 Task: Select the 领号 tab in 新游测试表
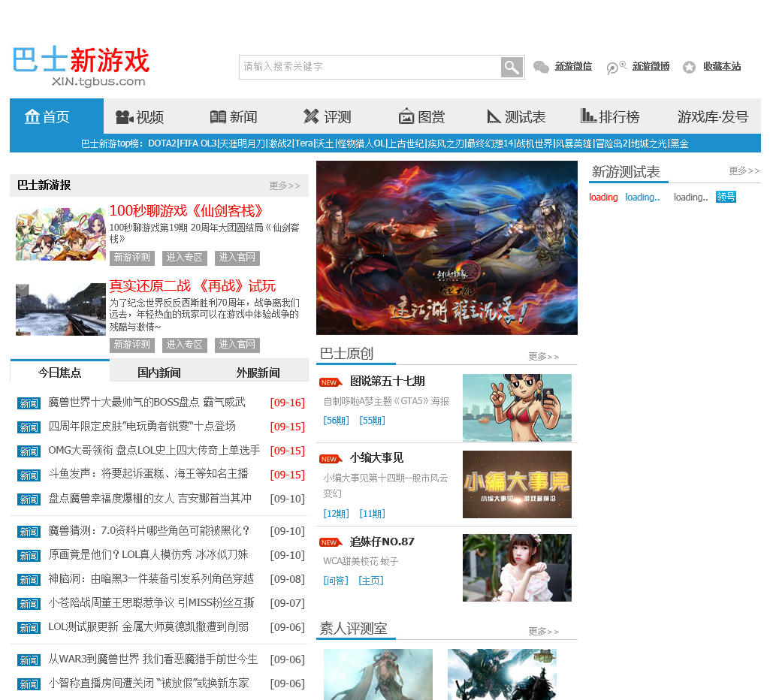click(726, 197)
